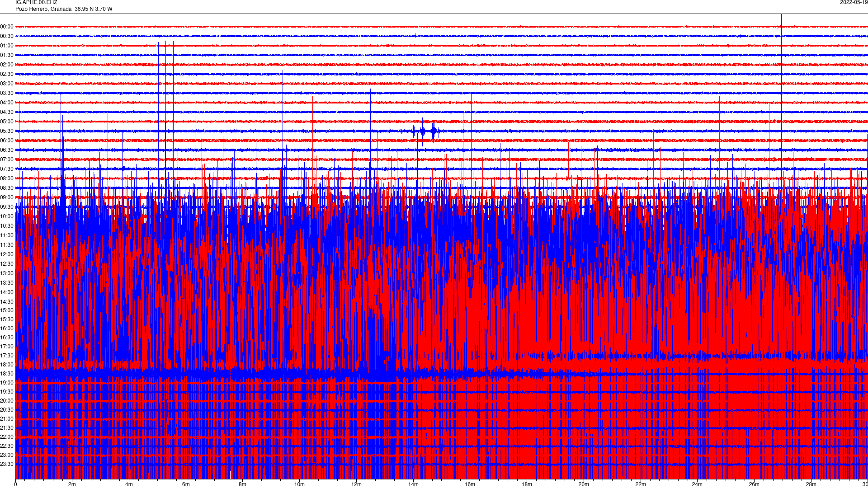
Task: Click the 6m tick on minute axis
Action: click(x=186, y=484)
